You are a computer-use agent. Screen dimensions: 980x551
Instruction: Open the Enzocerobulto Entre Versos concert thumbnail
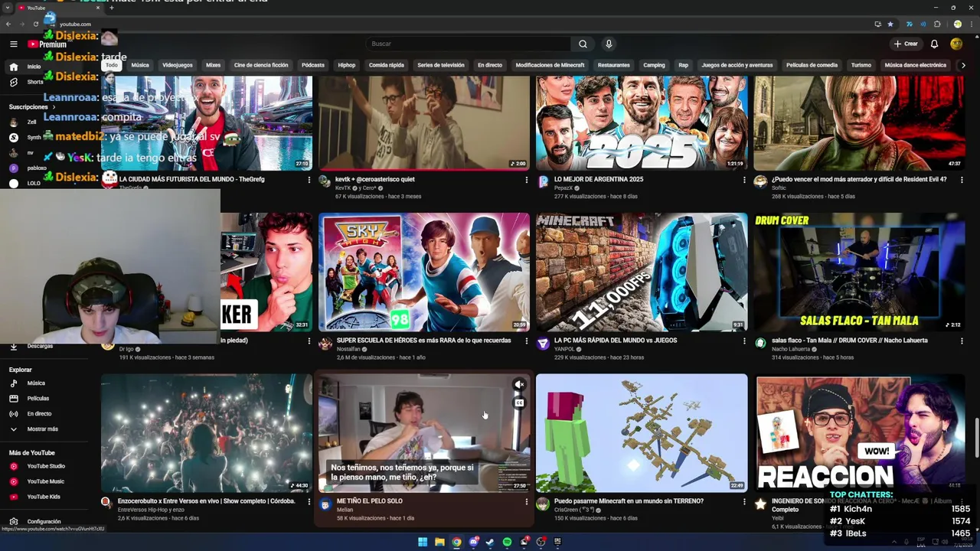point(207,433)
